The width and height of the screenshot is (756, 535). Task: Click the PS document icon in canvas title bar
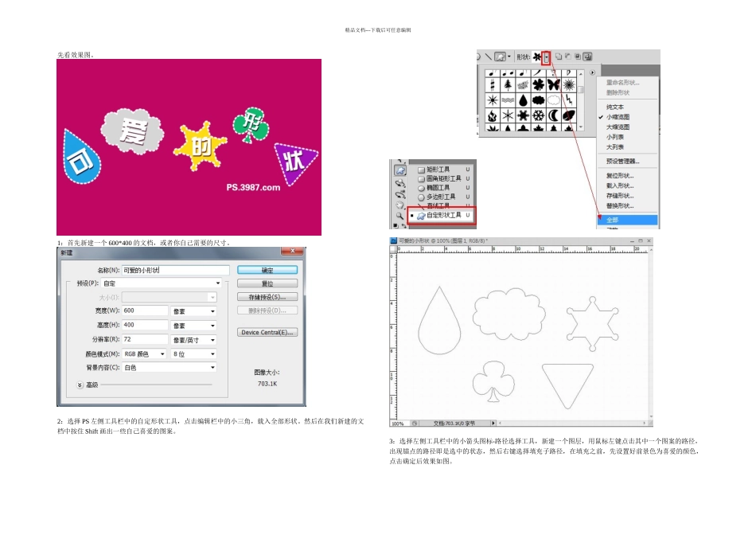pyautogui.click(x=393, y=240)
